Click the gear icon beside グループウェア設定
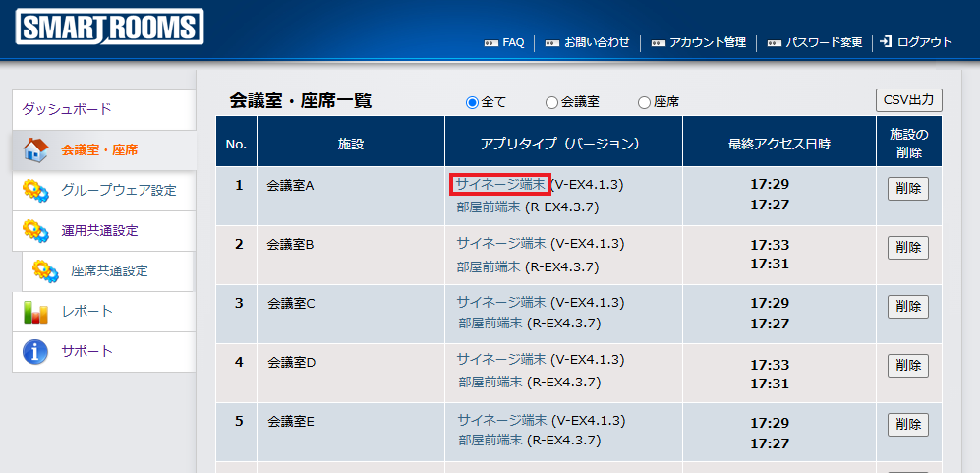 [35, 191]
